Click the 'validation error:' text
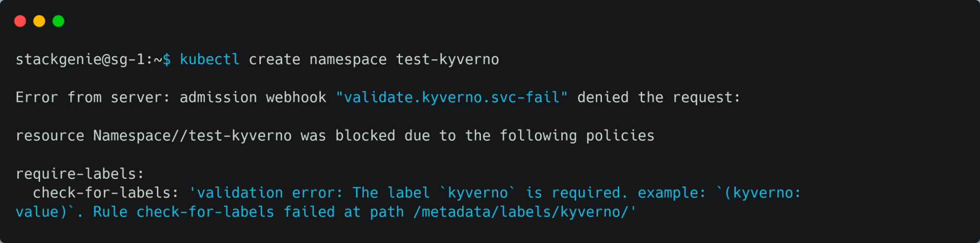Screen dimensions: 980x243 click(266, 193)
